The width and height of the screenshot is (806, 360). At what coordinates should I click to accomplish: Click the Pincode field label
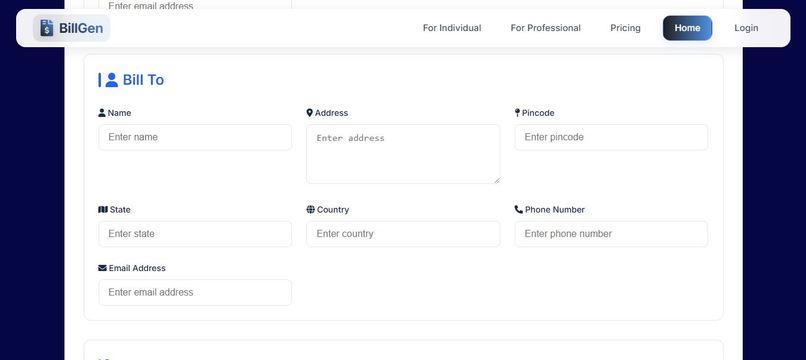(x=538, y=113)
